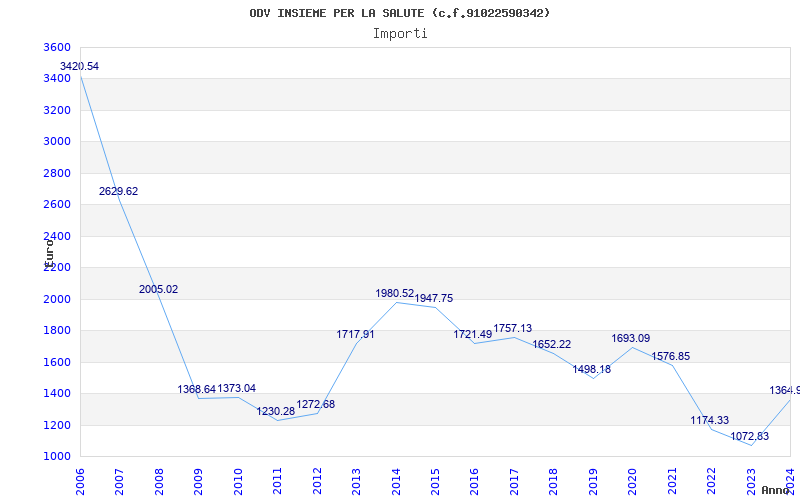800x500 pixels.
Task: Click the y-axis value 2000
Action: [55, 299]
